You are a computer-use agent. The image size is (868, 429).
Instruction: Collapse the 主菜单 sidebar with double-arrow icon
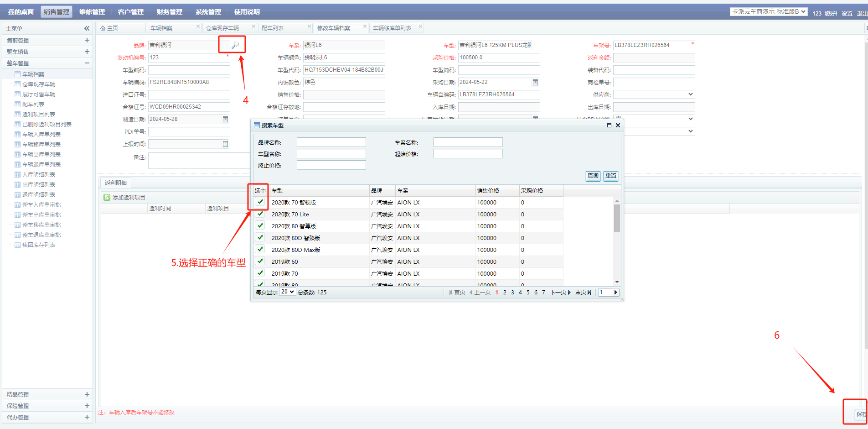(87, 28)
